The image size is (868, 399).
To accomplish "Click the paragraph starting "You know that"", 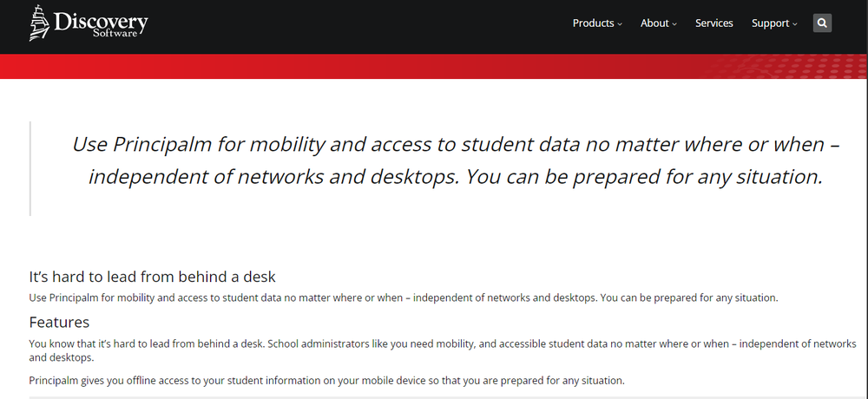I will [x=443, y=350].
